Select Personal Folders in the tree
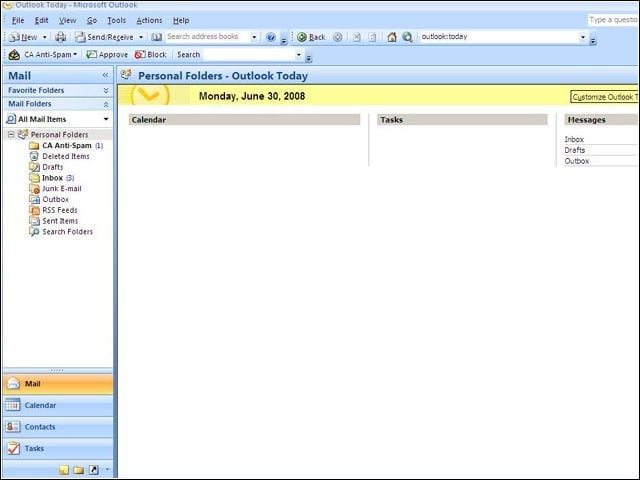 click(x=59, y=134)
